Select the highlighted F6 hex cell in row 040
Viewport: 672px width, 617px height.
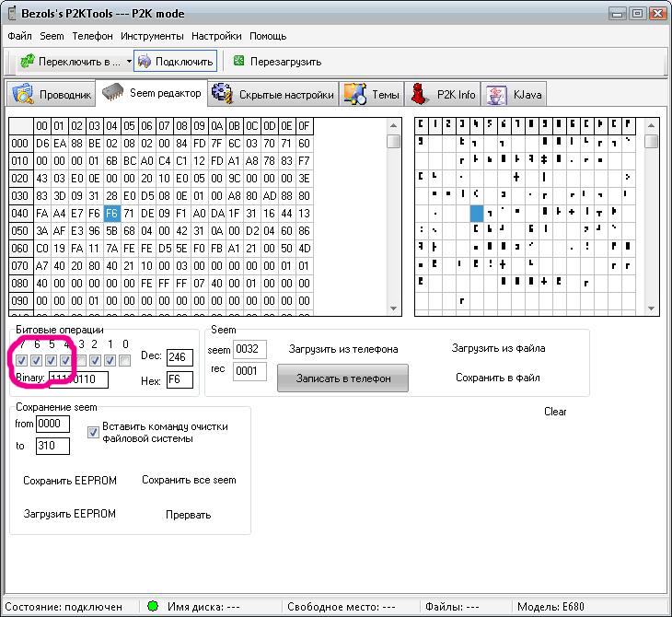coord(112,214)
